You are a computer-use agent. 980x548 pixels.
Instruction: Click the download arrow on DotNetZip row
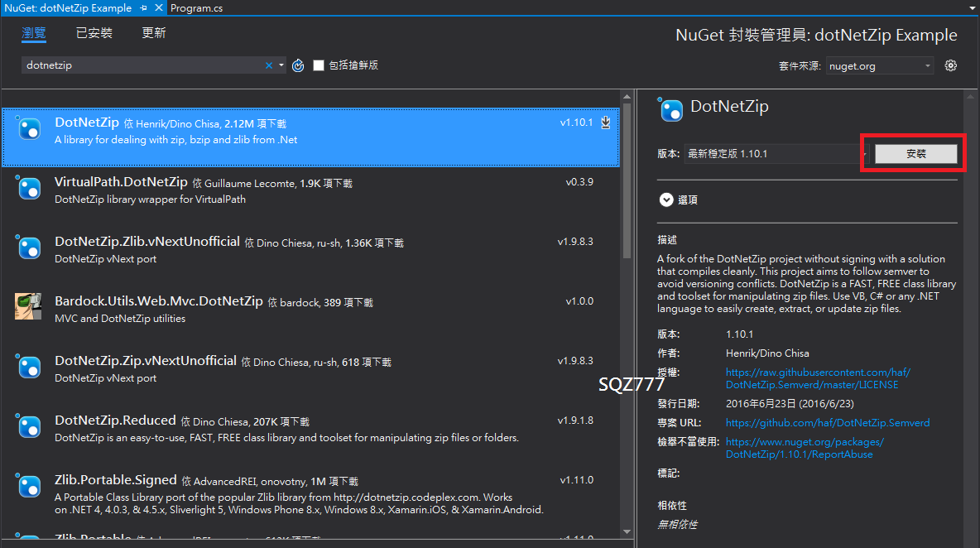tap(606, 123)
